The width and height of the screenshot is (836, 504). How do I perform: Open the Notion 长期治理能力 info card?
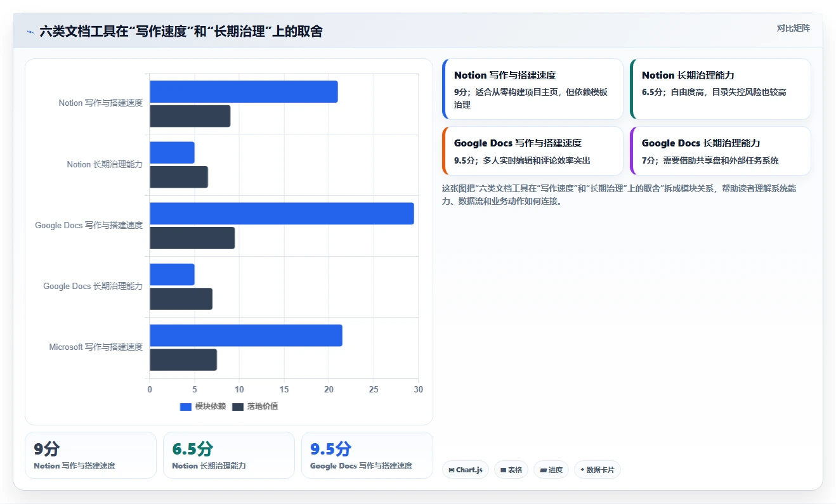(x=721, y=89)
